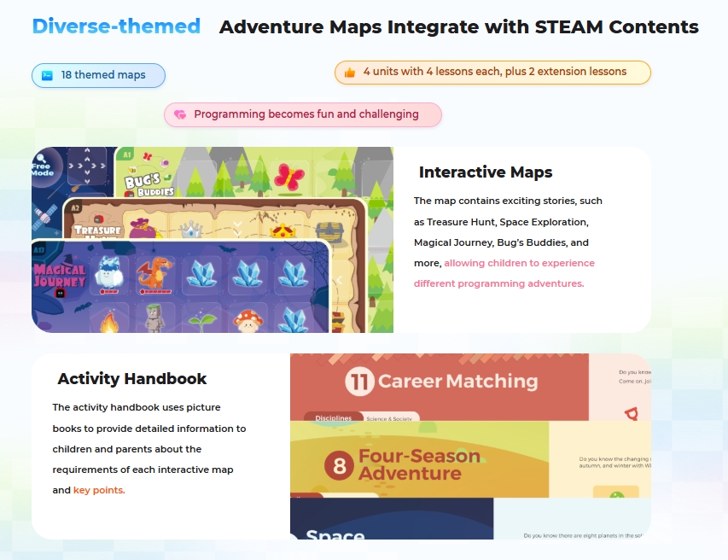Click the satellite icon on the space map
Screen dimensions: 728x560
click(44, 217)
